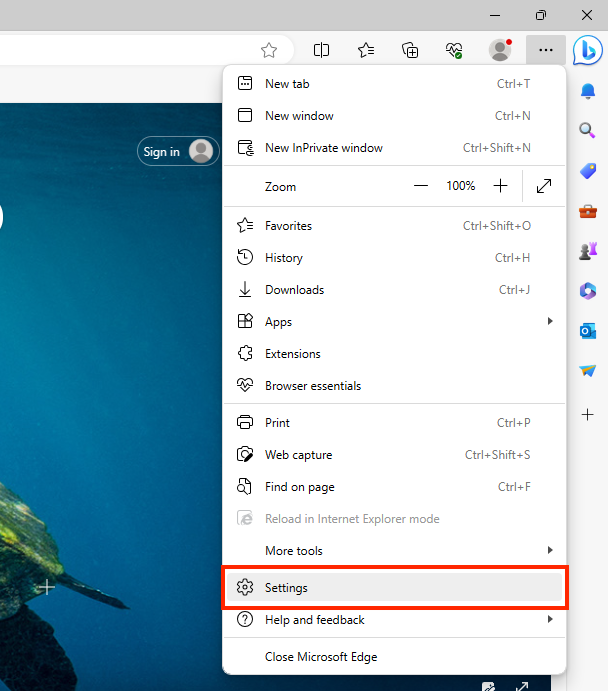Click the Browser essentials heart toolbar icon
Image resolution: width=608 pixels, height=691 pixels.
454,50
